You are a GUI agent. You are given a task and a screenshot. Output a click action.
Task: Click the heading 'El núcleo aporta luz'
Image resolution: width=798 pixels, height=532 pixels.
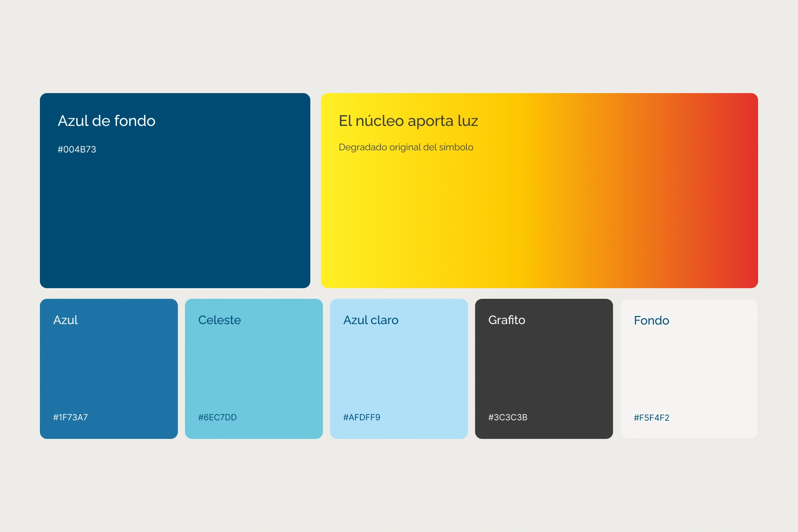[408, 121]
